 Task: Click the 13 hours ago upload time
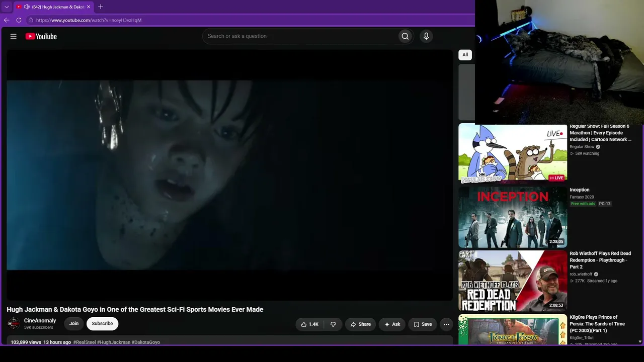coord(57,342)
